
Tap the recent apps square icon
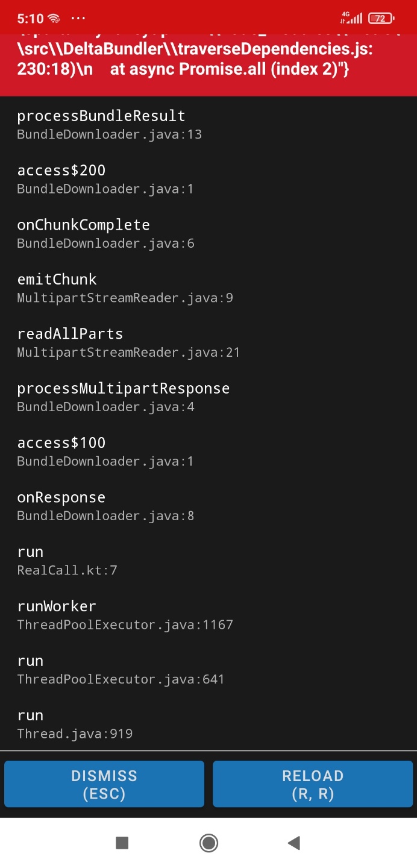pyautogui.click(x=122, y=843)
